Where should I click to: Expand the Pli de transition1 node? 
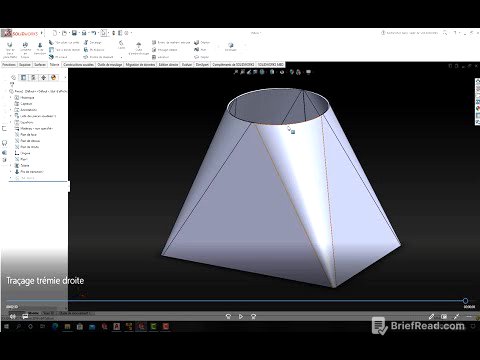11,172
